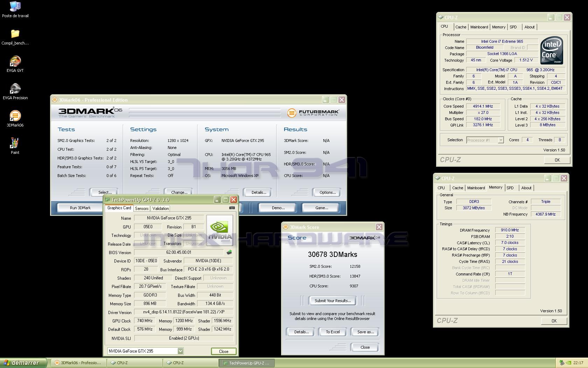Image resolution: width=588 pixels, height=368 pixels.
Task: Click the BIOS save chip icon in GPU-Z
Action: point(229,252)
